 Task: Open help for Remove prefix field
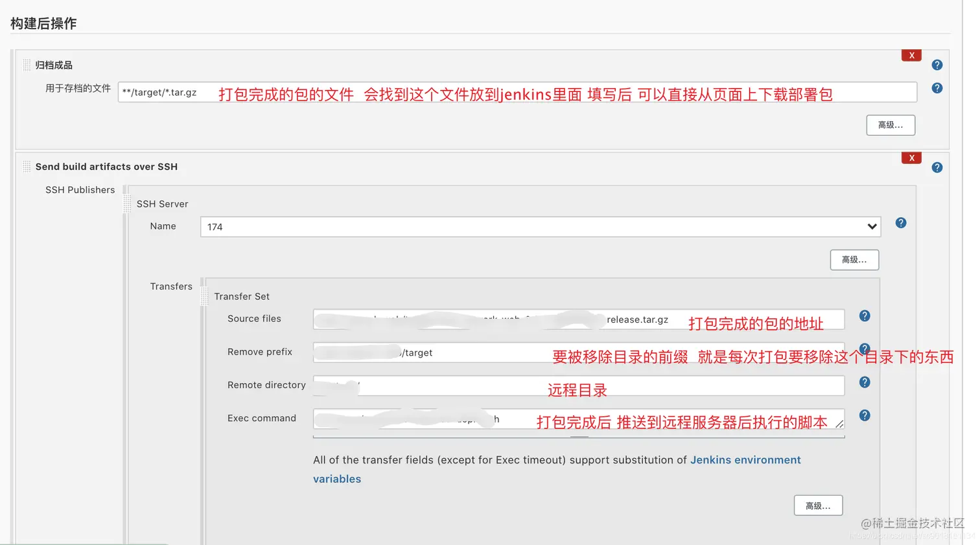864,349
